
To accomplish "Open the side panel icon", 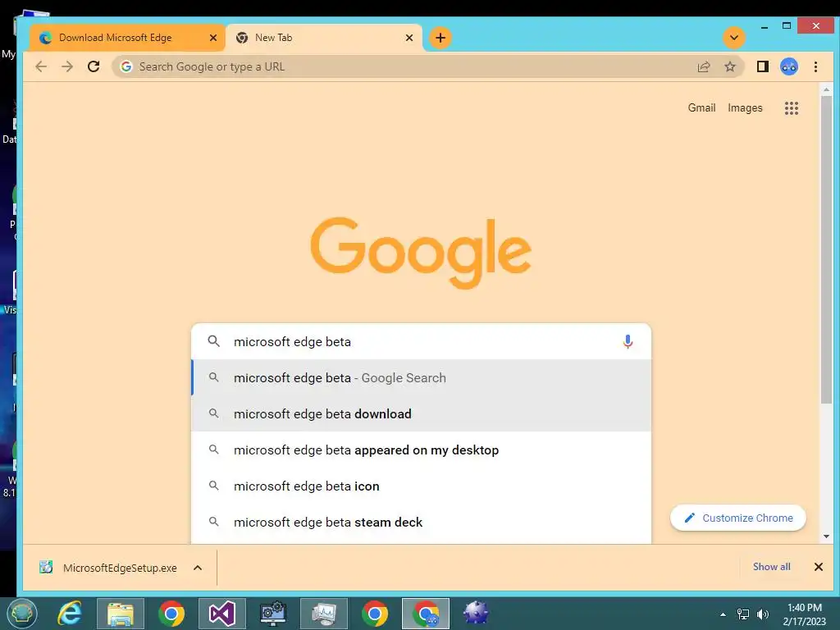I will [763, 66].
